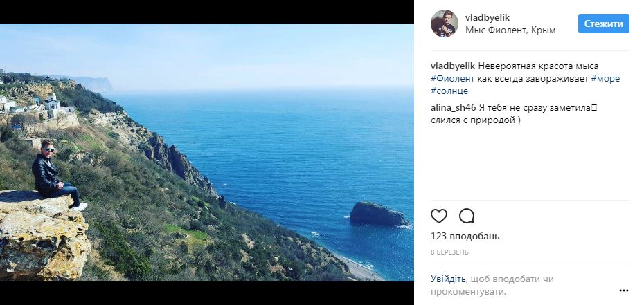This screenshot has height=305, width=644.
Task: Open the Мыс Фиолент, Крым location link
Action: tap(501, 30)
